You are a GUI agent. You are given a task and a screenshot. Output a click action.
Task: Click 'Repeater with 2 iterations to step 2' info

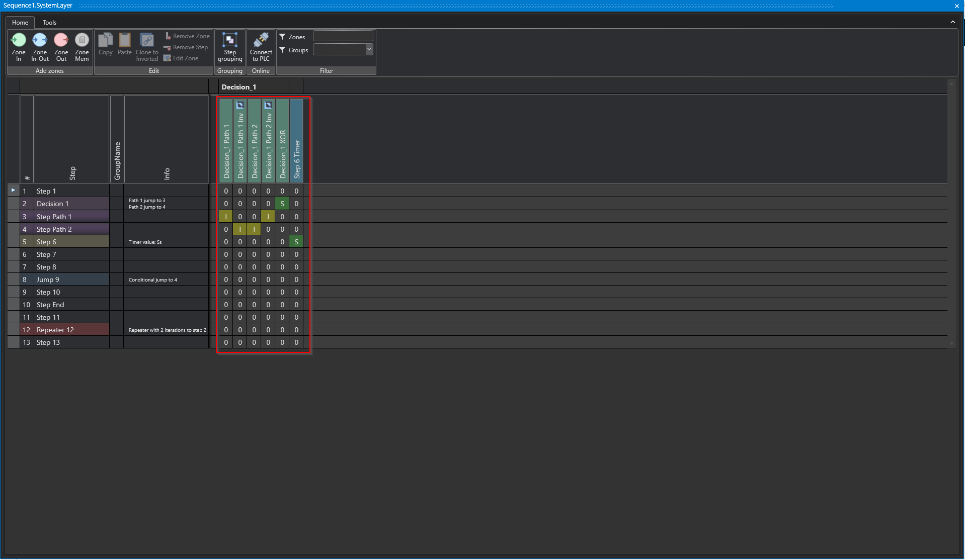[166, 330]
